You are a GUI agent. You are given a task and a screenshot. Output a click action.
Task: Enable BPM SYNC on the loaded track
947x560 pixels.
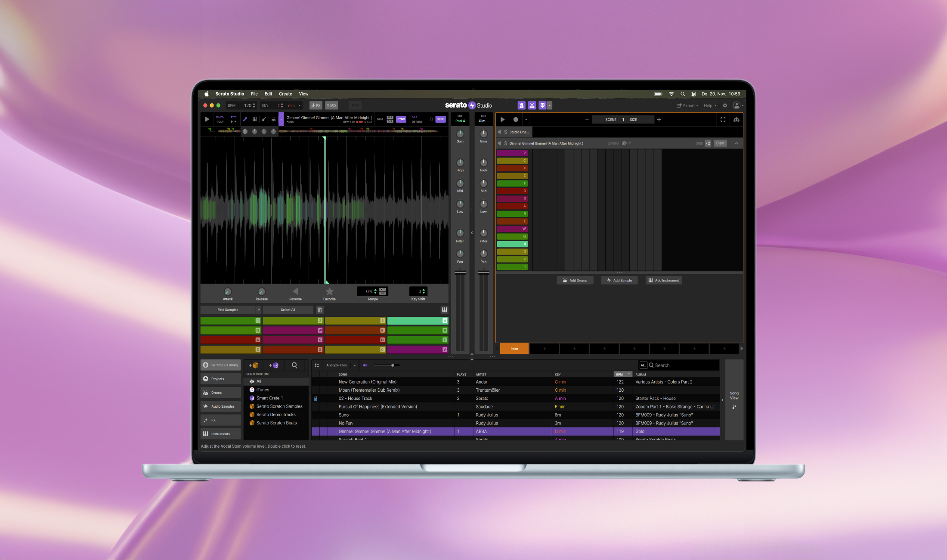(401, 119)
